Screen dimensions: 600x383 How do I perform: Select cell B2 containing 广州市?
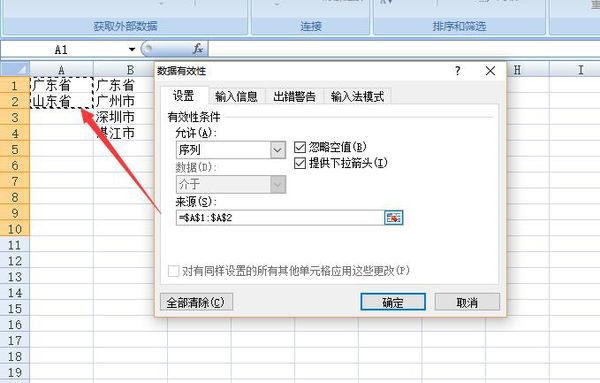(124, 101)
